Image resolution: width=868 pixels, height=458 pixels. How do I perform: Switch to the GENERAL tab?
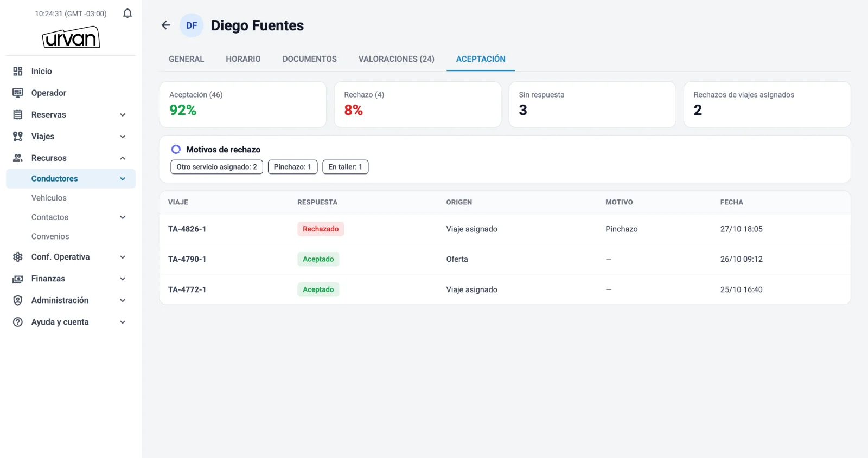pyautogui.click(x=186, y=59)
